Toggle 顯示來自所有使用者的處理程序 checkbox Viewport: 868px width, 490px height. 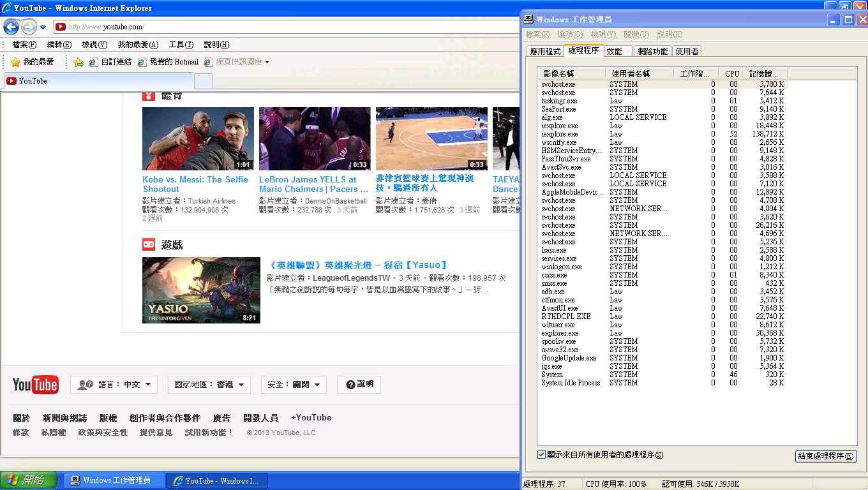(541, 455)
